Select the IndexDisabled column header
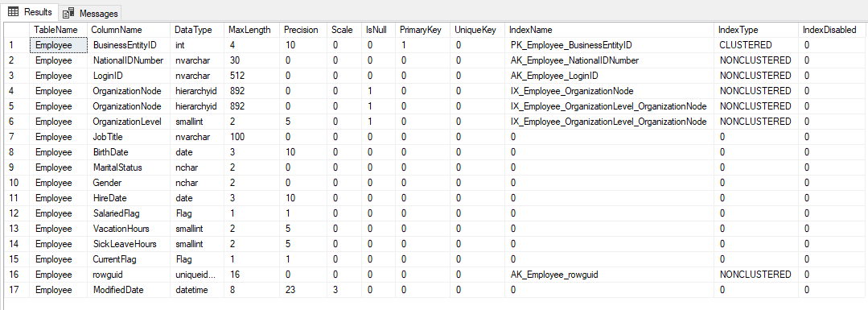868x310 pixels. coord(829,30)
